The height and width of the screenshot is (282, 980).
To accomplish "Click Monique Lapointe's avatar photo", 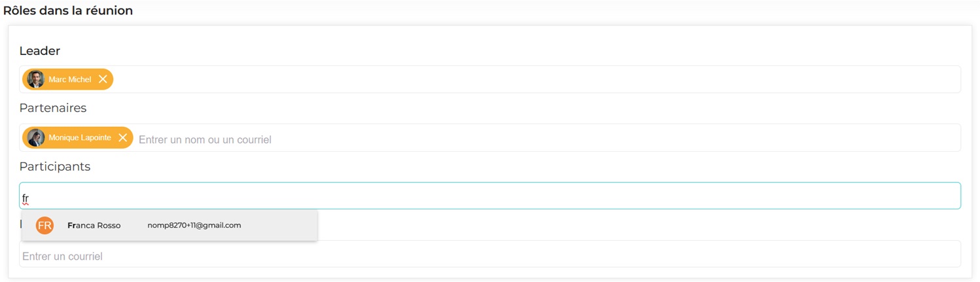I will pos(35,137).
